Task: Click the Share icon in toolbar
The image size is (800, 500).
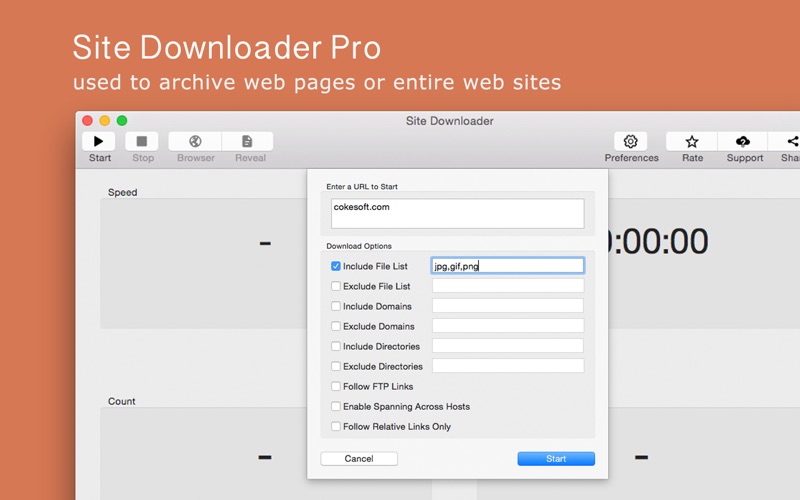Action: tap(792, 141)
